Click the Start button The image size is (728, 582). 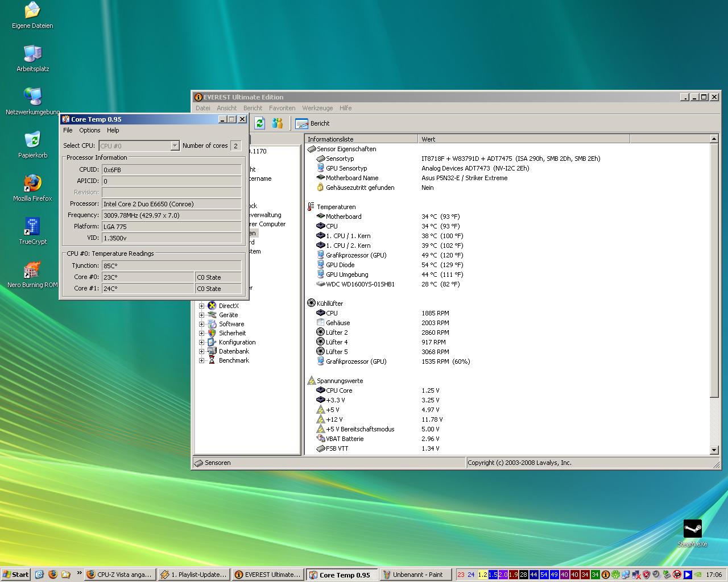[16, 575]
